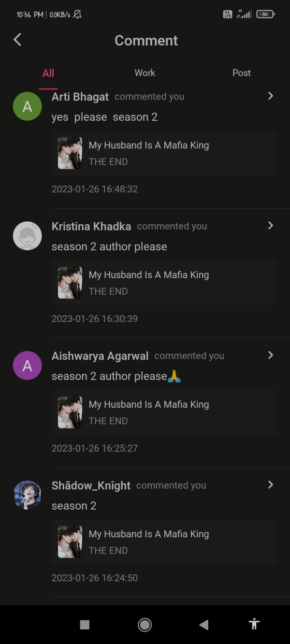Viewport: 290px width, 644px height.
Task: Open My Husband Is A Mafia King card under Aishwarya's comment
Action: (164, 412)
